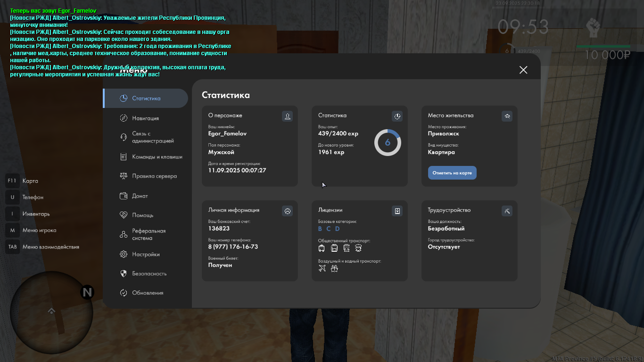Click the heart icon next to Помощь
Viewport: 644px width, 362px height.
[x=124, y=215]
